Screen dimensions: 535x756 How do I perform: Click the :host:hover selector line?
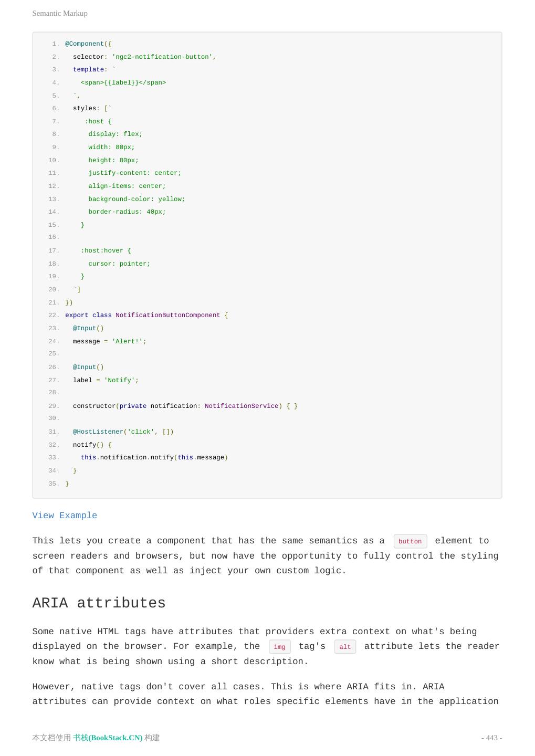pyautogui.click(x=106, y=251)
